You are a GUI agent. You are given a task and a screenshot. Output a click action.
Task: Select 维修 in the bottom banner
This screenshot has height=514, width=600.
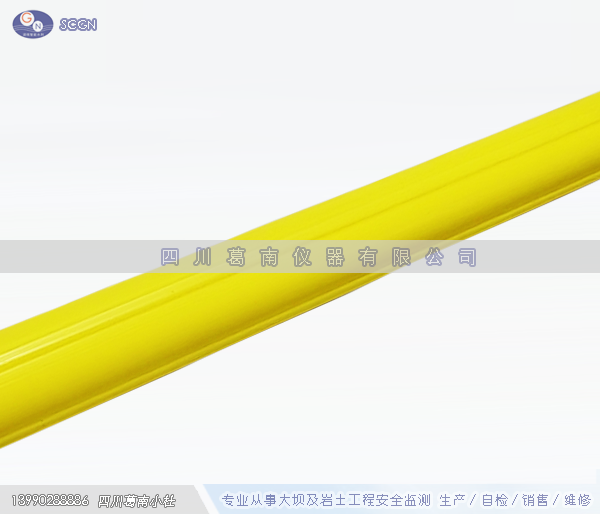pos(577,500)
